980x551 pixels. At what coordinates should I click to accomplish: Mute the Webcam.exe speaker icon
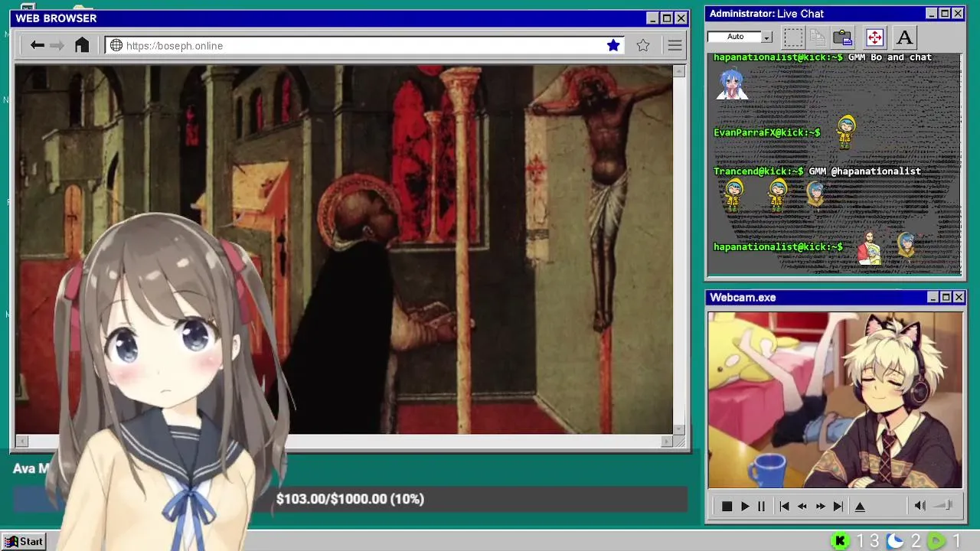[x=920, y=505]
